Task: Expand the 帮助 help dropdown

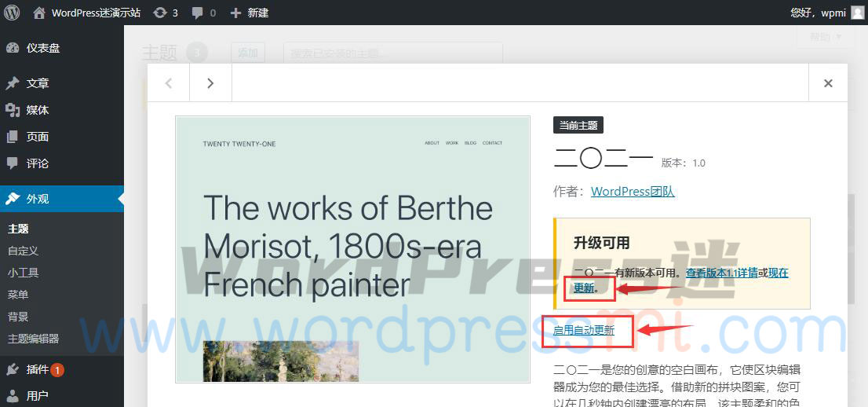Action: 826,37
